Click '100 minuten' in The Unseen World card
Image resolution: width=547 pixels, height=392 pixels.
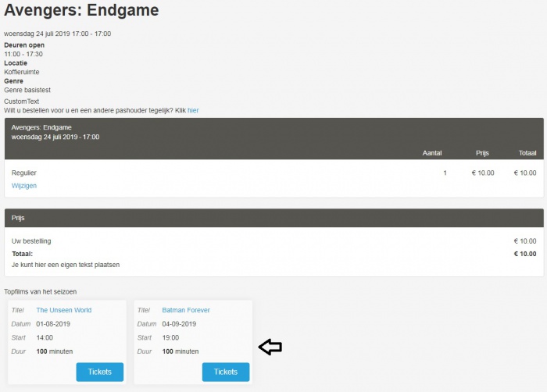coord(55,351)
